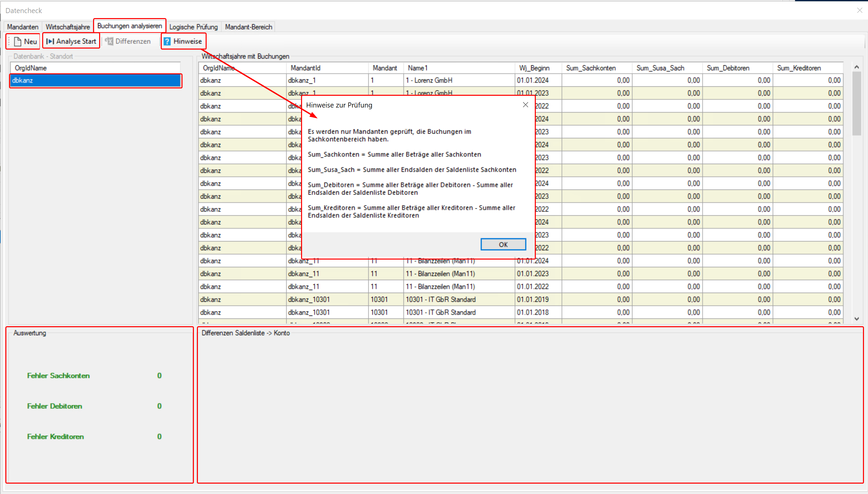Viewport: 868px width, 494px height.
Task: Click dbkanz_10301 cell in 01.01.2018 row
Action: pyautogui.click(x=327, y=312)
